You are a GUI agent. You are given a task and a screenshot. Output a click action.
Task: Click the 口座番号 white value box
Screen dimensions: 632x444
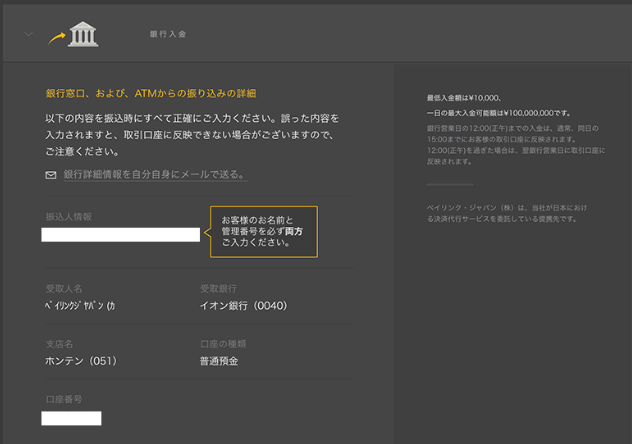point(71,418)
